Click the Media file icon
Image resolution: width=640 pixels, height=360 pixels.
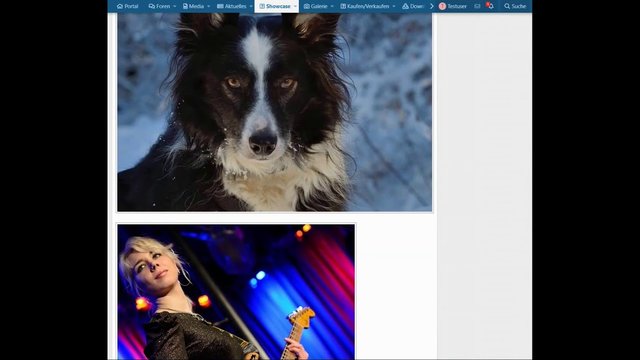coord(185,6)
